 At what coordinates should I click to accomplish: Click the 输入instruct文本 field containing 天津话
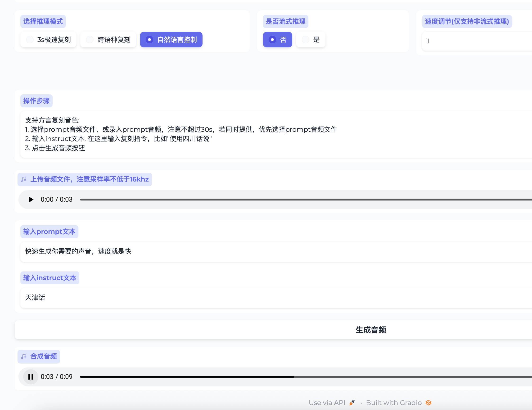pyautogui.click(x=276, y=298)
